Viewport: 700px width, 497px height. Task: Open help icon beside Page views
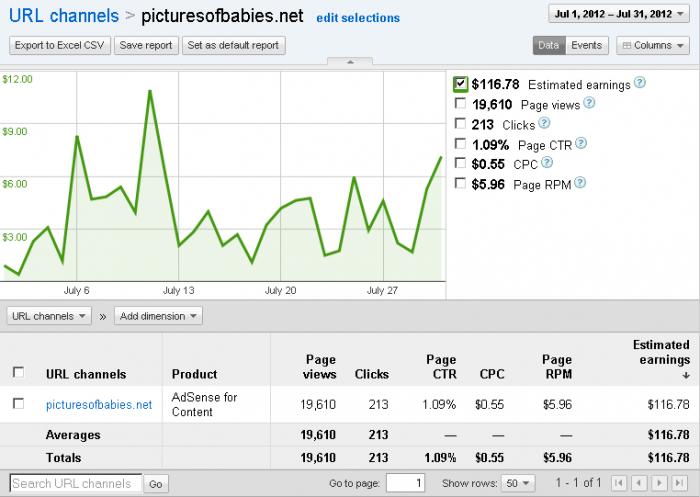click(589, 103)
